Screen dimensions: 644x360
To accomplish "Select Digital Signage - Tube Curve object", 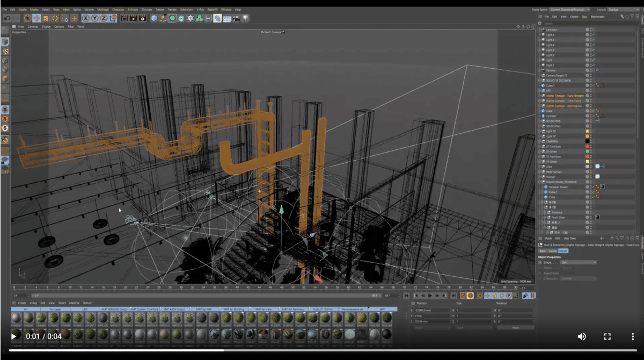I will coord(563,100).
